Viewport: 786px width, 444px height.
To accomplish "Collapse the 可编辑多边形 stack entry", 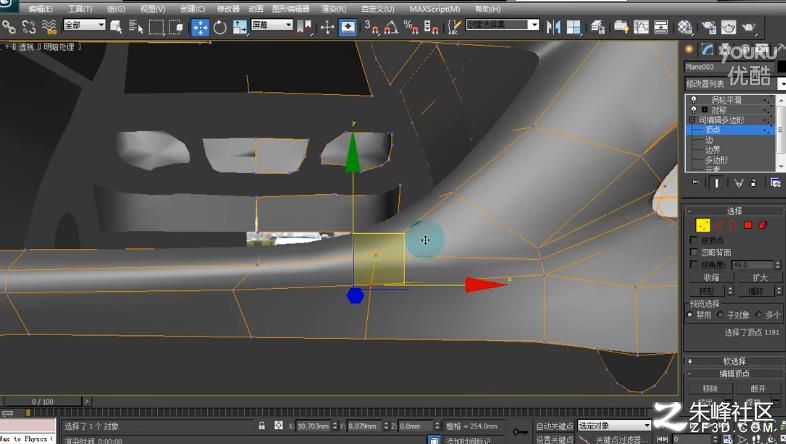I will pyautogui.click(x=692, y=120).
